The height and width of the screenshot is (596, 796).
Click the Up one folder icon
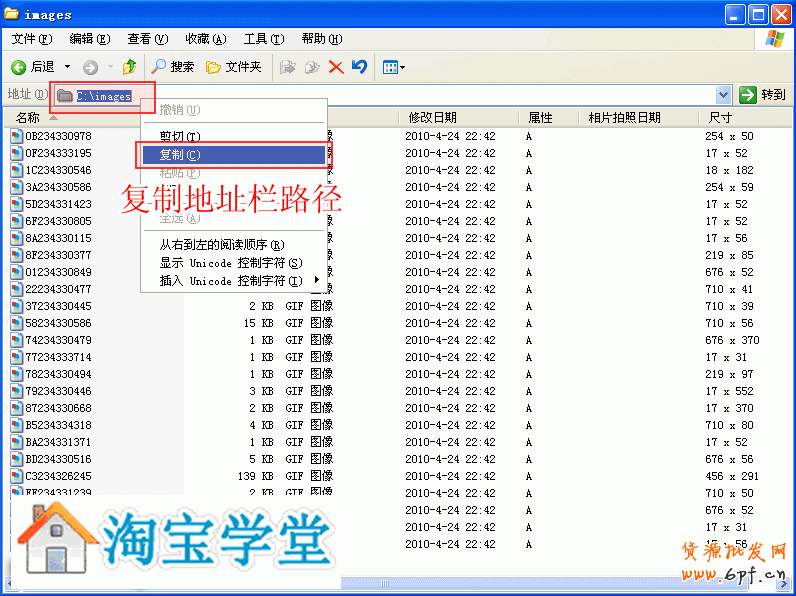129,67
